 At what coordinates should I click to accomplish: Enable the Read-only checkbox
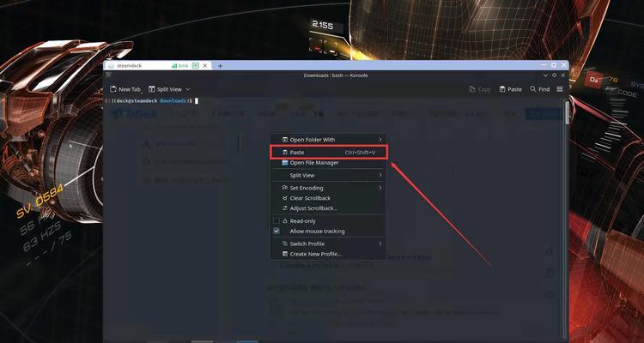(276, 220)
